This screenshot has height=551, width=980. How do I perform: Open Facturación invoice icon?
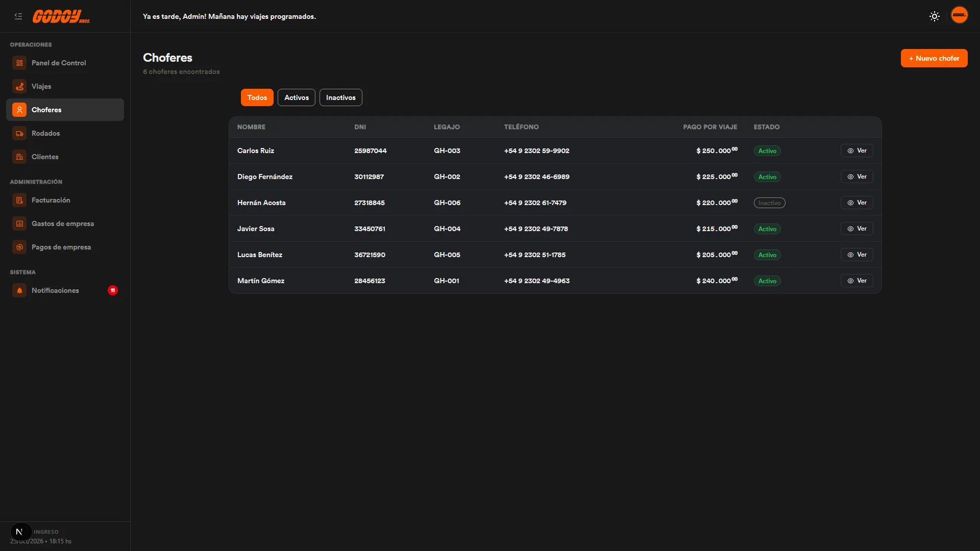(x=19, y=200)
